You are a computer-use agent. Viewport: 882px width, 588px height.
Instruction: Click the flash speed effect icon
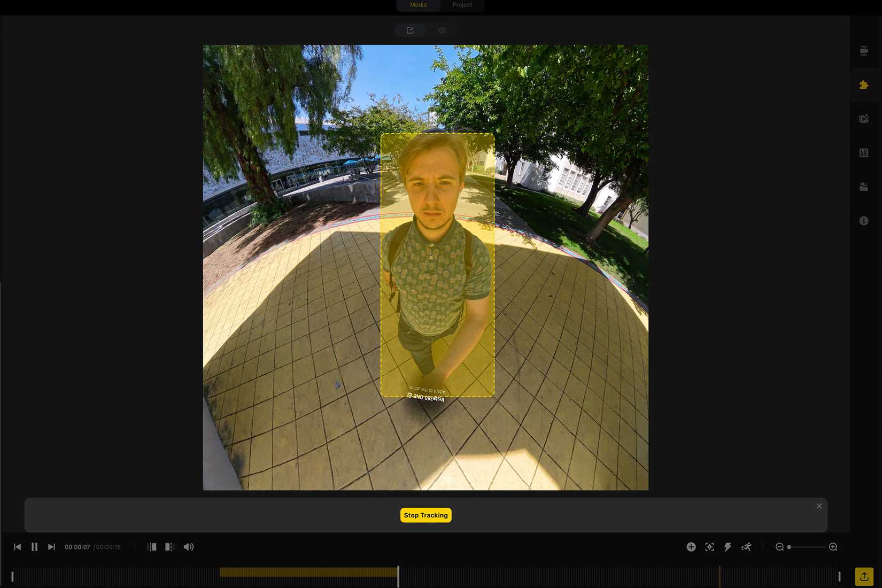728,547
